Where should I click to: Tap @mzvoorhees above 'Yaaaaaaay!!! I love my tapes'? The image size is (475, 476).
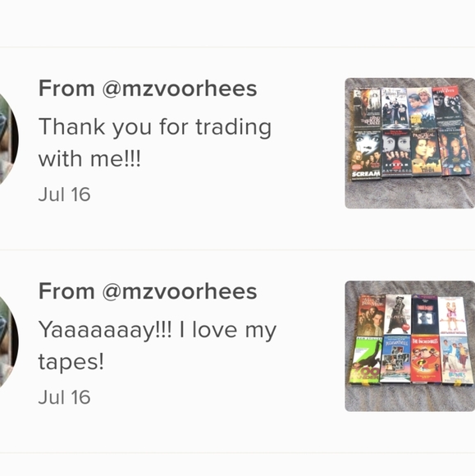[180, 291]
